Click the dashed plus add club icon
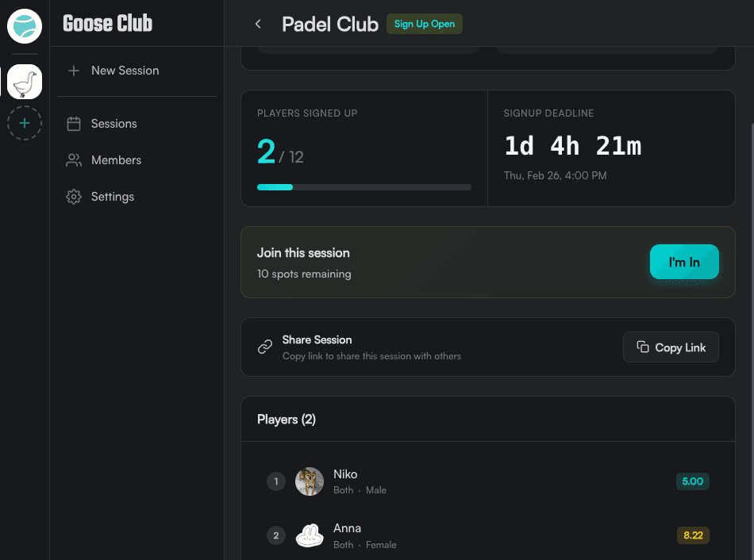The image size is (754, 560). (x=25, y=123)
